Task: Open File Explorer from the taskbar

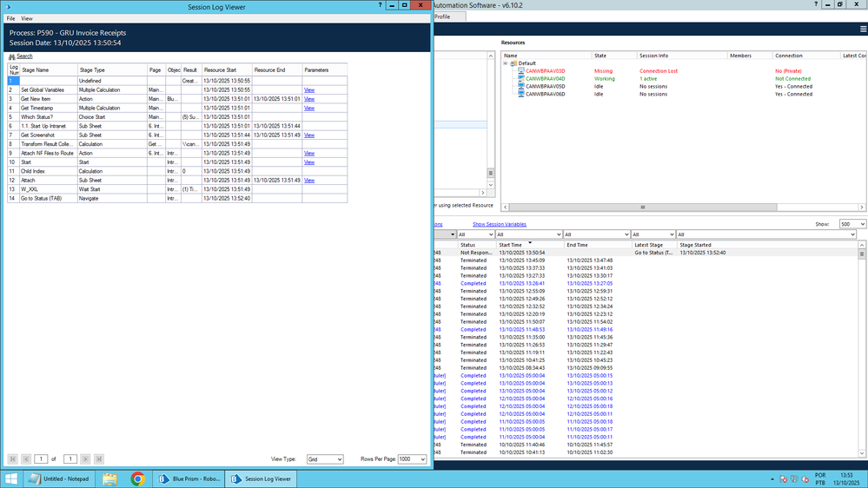Action: tap(109, 478)
